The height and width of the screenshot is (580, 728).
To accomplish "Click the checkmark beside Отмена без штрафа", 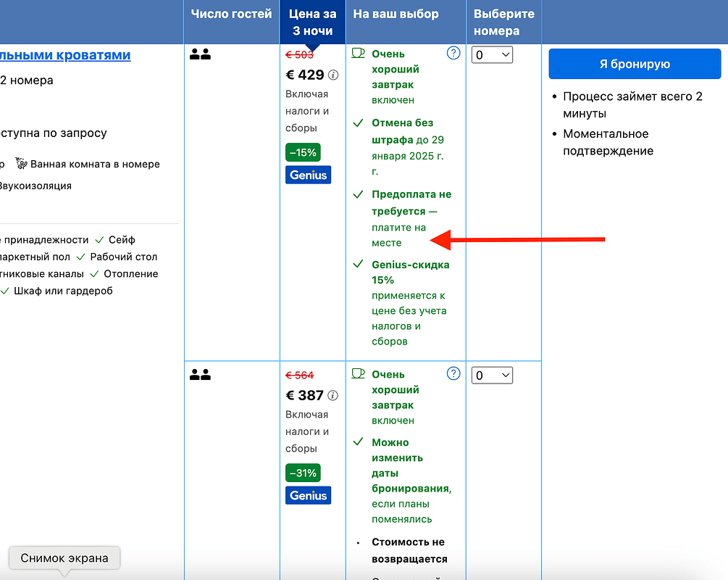I will (356, 123).
